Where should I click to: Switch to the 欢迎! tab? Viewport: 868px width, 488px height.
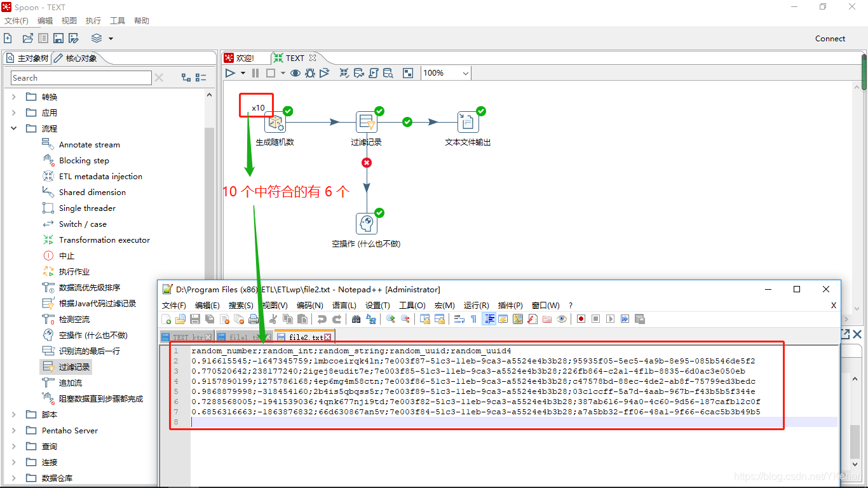tap(240, 58)
